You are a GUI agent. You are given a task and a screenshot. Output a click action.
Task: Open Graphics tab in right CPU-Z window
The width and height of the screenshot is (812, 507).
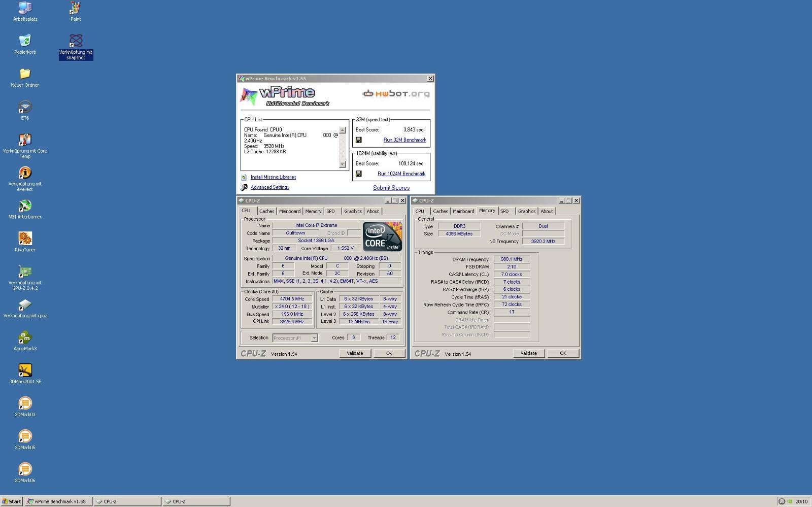[527, 212]
